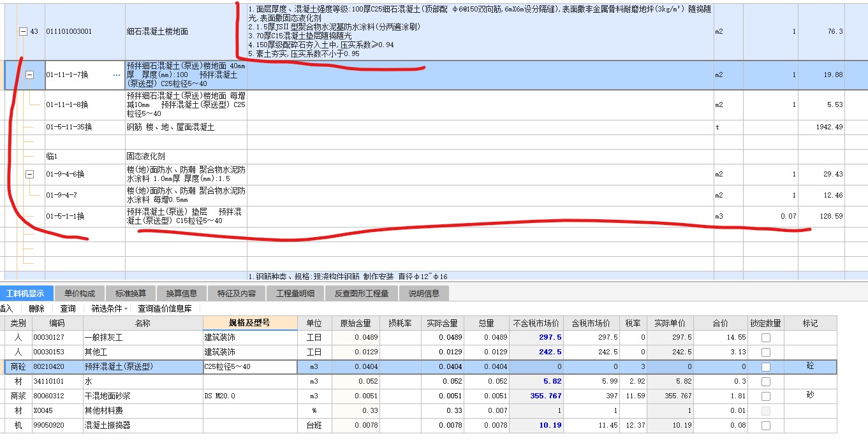
Task: Click the 其他材料费 name cell
Action: click(143, 411)
